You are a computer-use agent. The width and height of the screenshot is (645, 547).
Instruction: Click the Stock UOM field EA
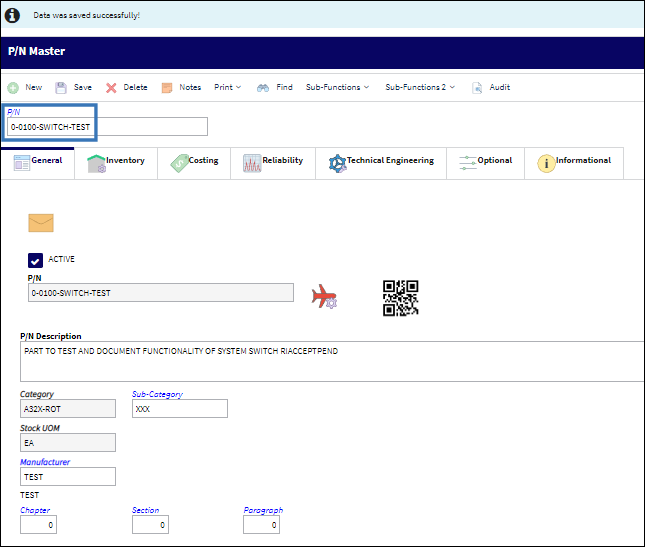point(68,443)
